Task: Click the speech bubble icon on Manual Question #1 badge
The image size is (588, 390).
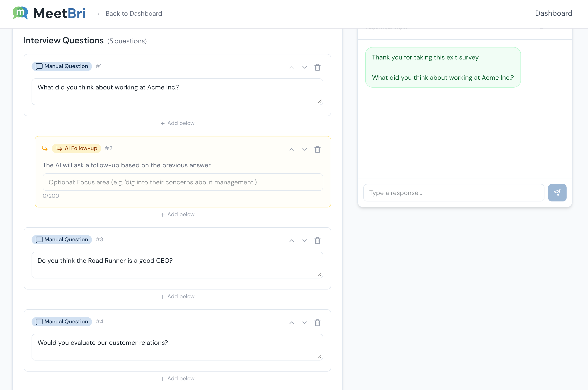Action: [x=39, y=66]
